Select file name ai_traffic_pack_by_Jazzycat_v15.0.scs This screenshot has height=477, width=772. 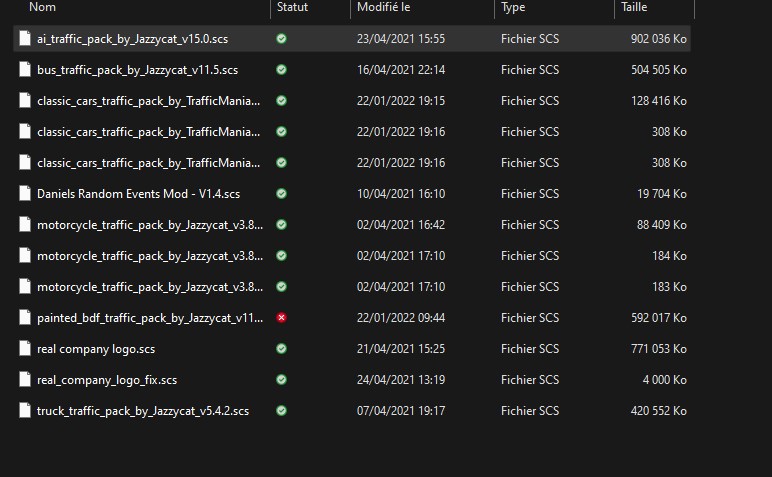point(132,39)
